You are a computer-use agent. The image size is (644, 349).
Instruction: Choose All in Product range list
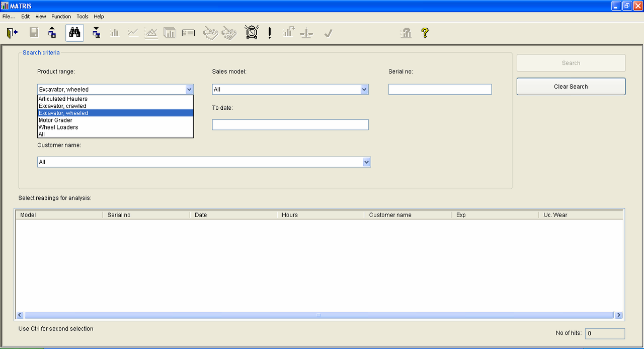[x=115, y=134]
